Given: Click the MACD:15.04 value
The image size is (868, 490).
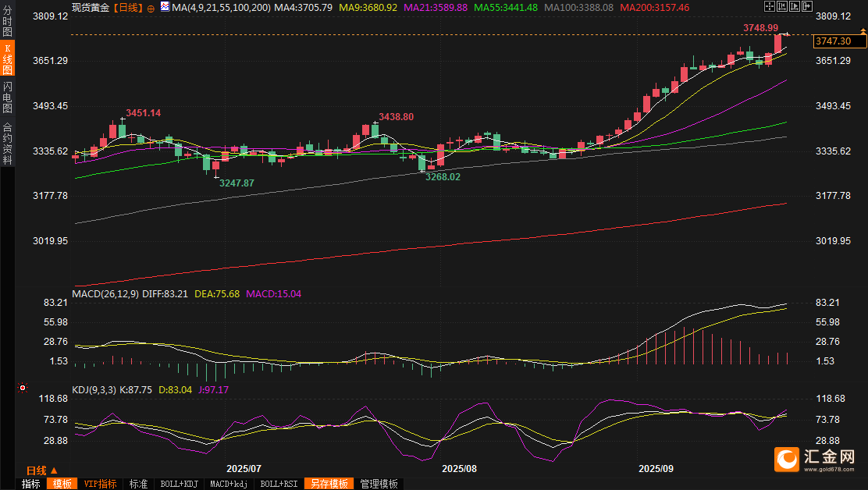Looking at the screenshot, I should tap(273, 293).
